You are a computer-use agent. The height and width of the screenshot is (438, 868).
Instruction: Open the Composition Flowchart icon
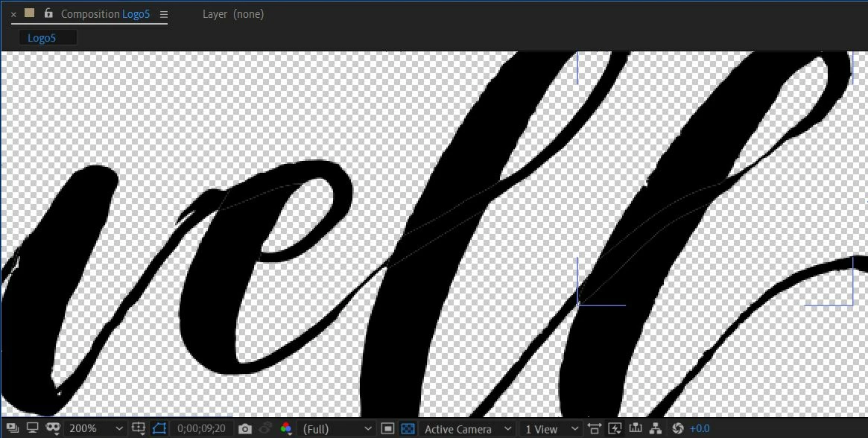tap(656, 428)
